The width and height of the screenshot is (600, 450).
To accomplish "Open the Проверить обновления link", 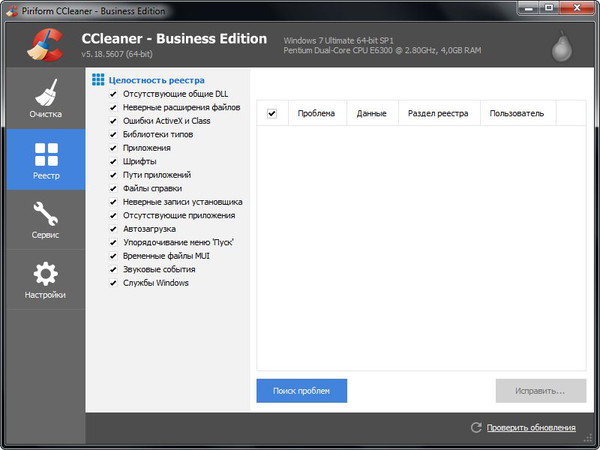I will point(531,428).
